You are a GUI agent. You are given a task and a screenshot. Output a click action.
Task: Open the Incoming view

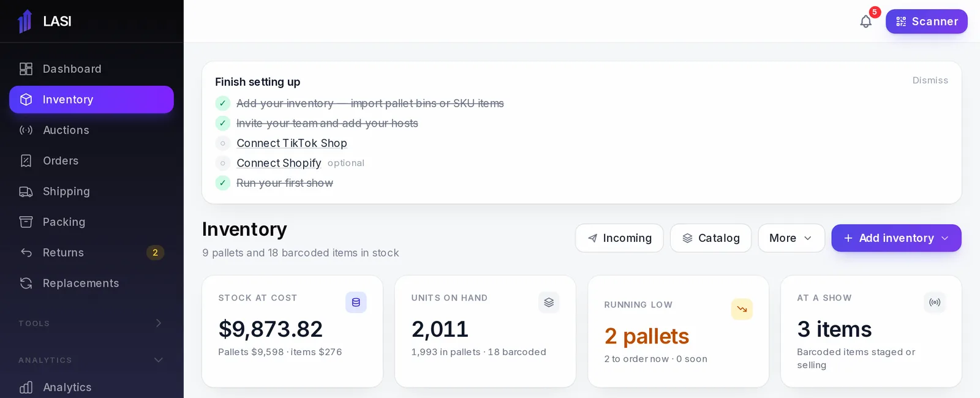coord(619,238)
